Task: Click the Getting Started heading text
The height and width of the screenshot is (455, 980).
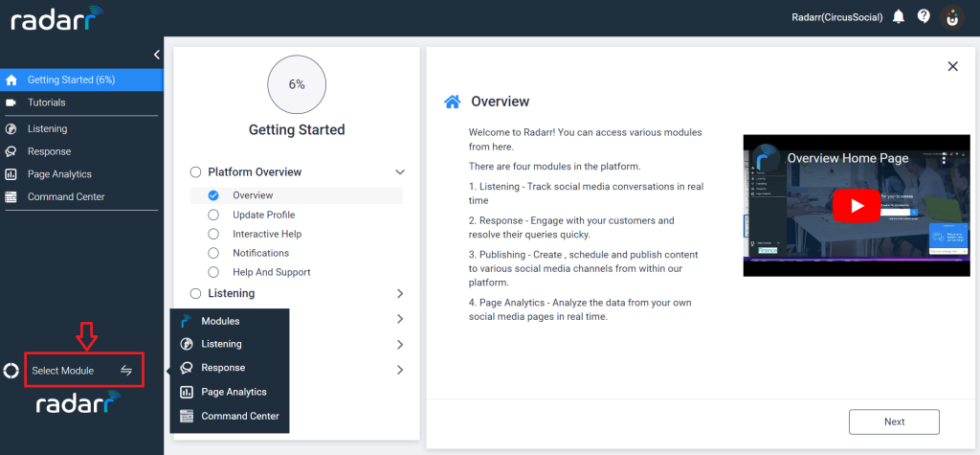Action: 297,130
